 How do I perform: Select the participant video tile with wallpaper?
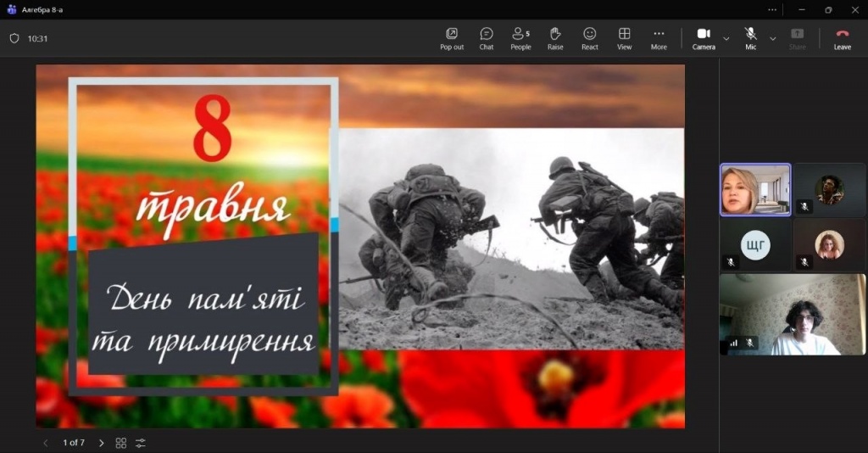tap(793, 314)
